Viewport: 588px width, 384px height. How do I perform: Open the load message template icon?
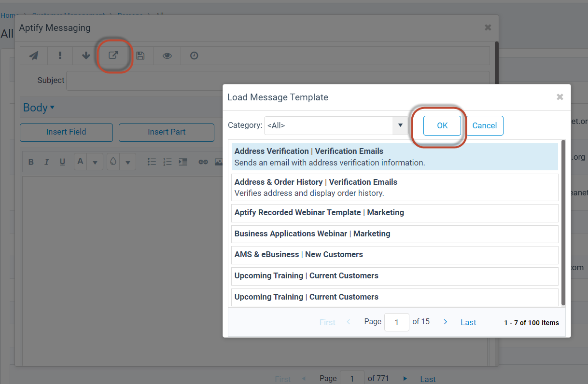pyautogui.click(x=113, y=55)
